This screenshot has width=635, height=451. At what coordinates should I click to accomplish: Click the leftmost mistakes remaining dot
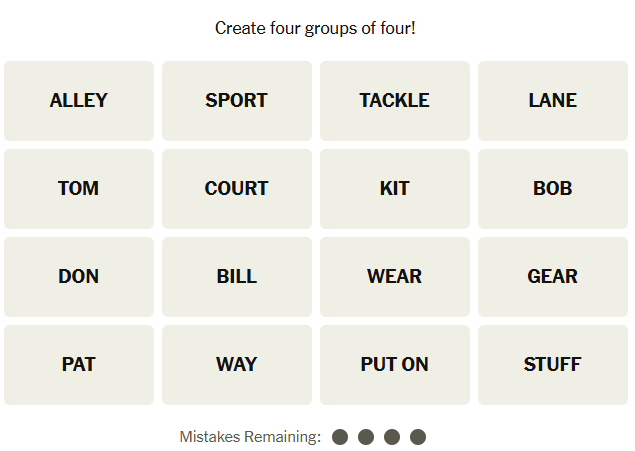[x=340, y=437]
